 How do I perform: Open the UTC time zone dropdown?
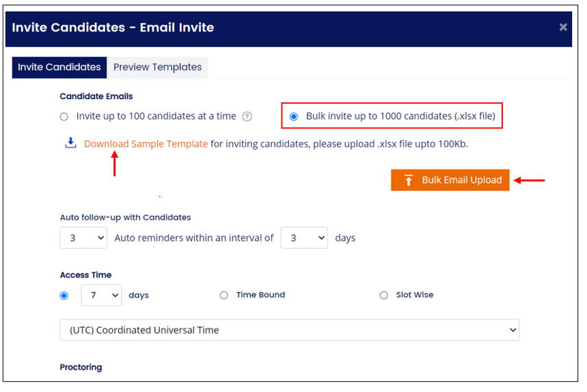(x=289, y=330)
